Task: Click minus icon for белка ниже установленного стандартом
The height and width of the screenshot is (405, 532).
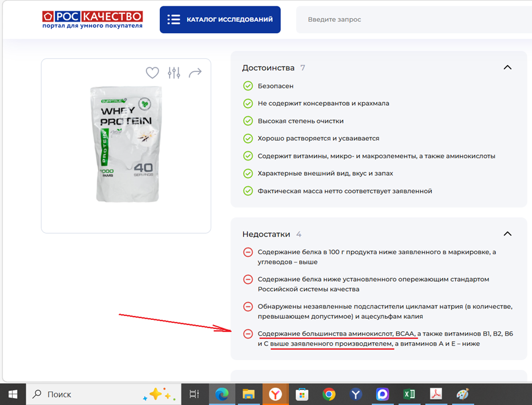Action: tap(248, 279)
